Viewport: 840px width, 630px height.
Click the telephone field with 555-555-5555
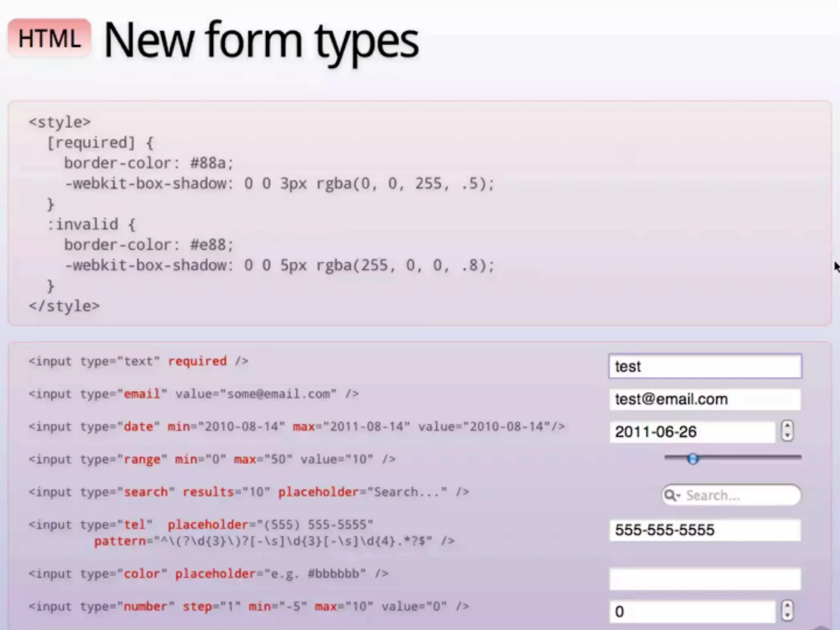tap(705, 530)
